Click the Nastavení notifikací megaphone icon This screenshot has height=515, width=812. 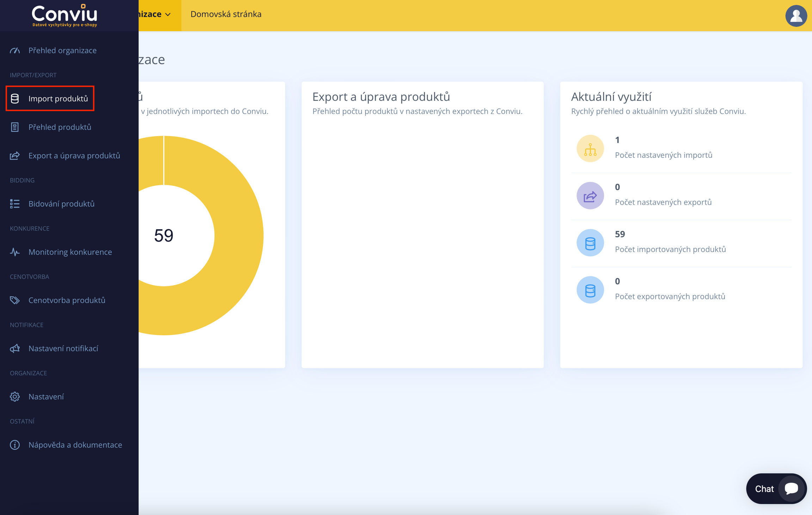[15, 349]
